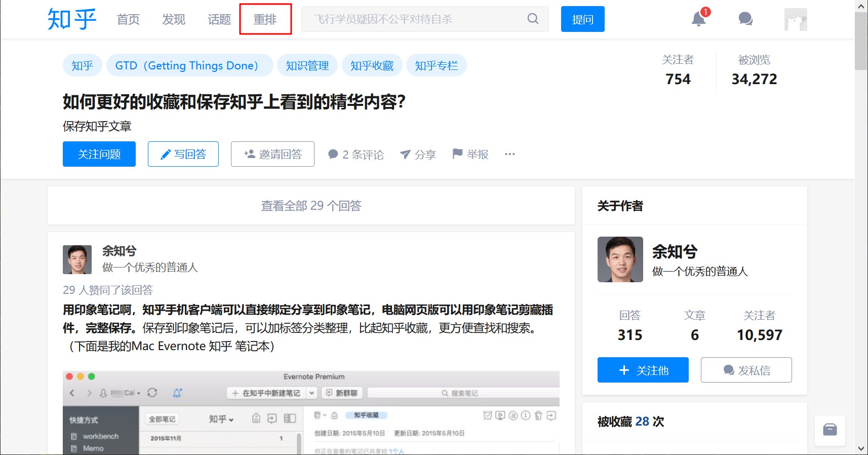Click the Zhihu logo
Screen dimensions: 868x455
pos(71,19)
